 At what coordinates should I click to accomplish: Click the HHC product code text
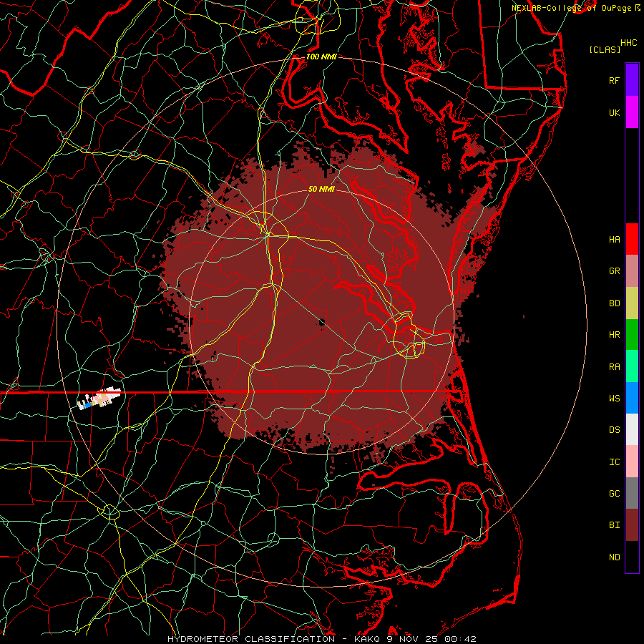pos(629,43)
